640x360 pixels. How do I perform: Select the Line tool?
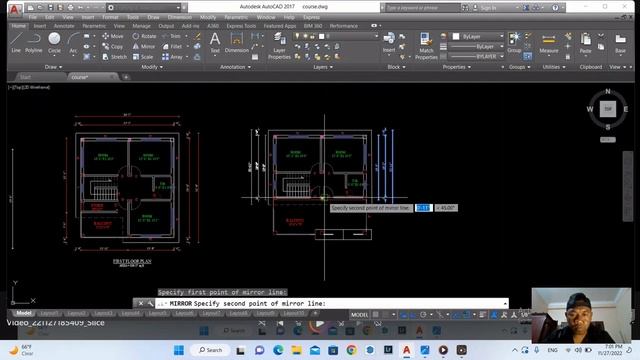(x=16, y=43)
